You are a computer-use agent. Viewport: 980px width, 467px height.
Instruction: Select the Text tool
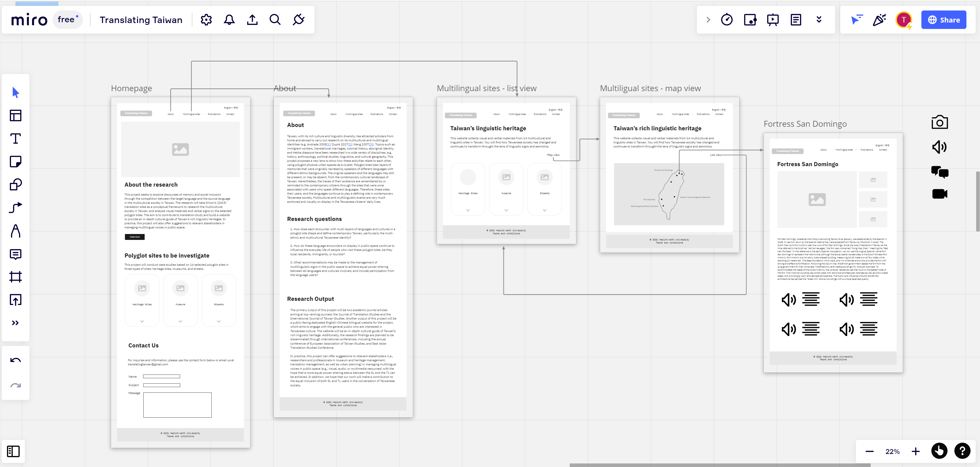pyautogui.click(x=16, y=139)
